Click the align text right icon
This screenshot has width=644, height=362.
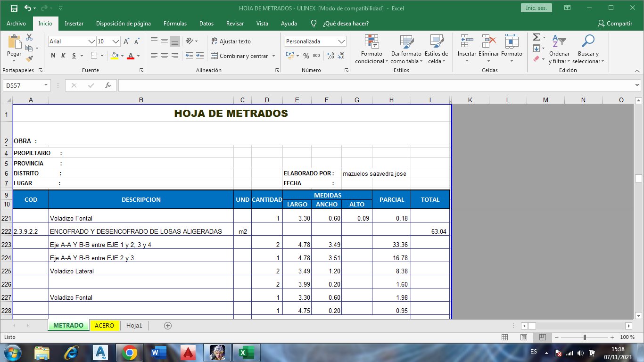tap(175, 56)
